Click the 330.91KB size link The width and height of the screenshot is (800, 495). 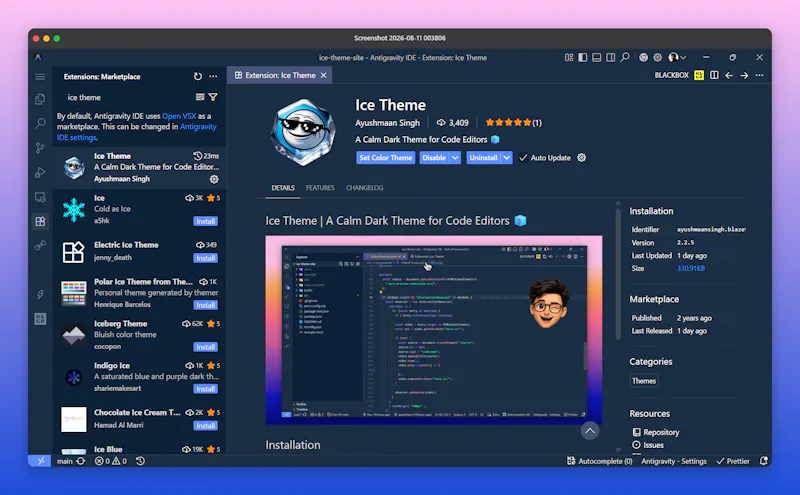(691, 268)
